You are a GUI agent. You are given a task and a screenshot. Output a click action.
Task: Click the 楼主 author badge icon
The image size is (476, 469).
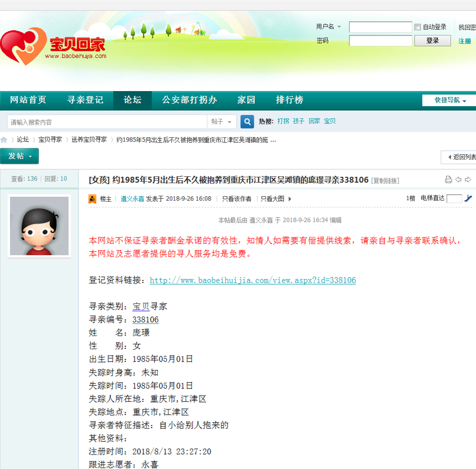click(x=92, y=199)
